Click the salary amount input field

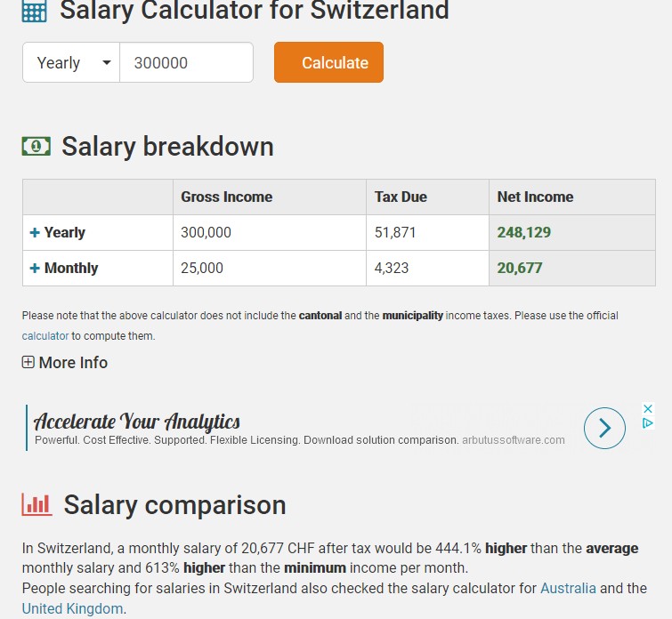pyautogui.click(x=186, y=63)
